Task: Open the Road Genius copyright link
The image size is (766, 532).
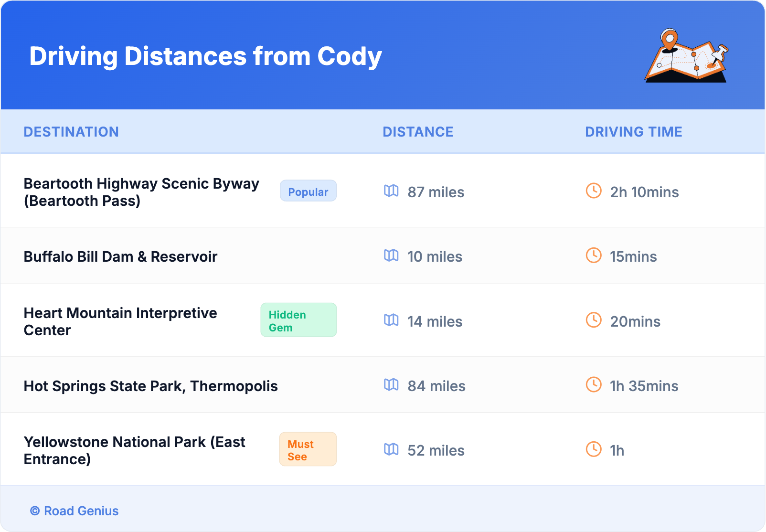Action: [75, 511]
